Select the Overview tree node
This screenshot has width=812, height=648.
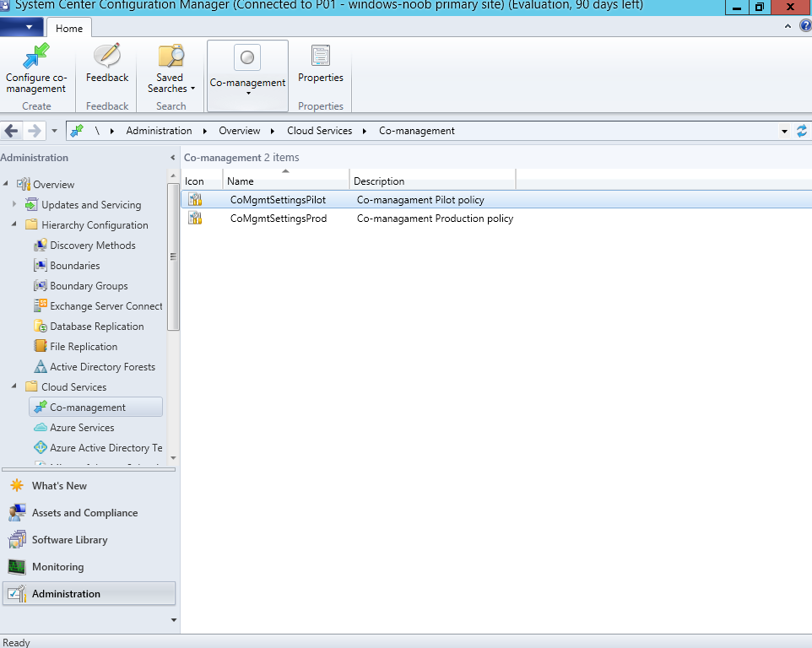(53, 184)
